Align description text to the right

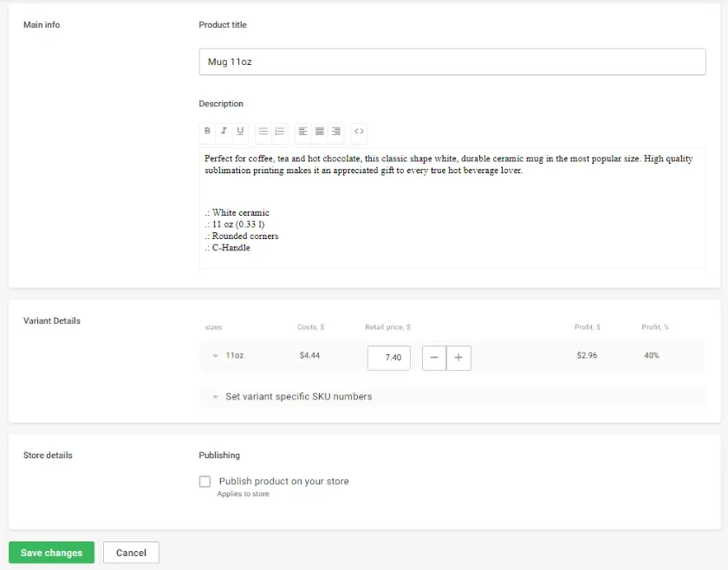click(x=336, y=132)
